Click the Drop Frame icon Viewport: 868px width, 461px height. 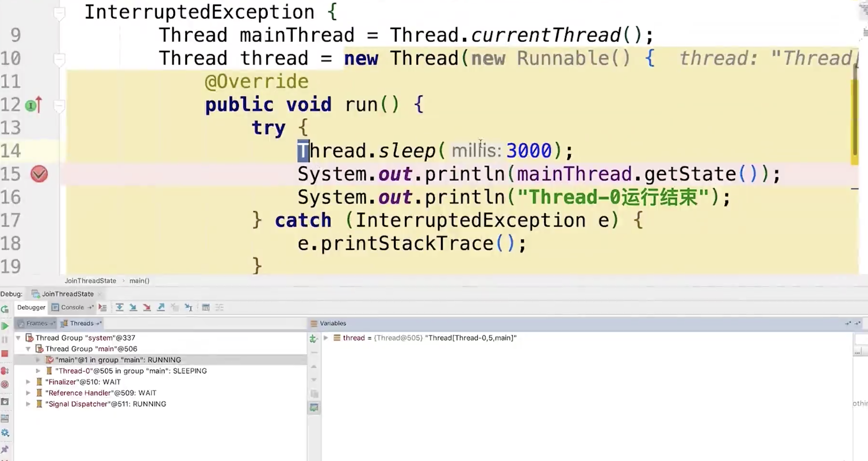[x=175, y=307]
